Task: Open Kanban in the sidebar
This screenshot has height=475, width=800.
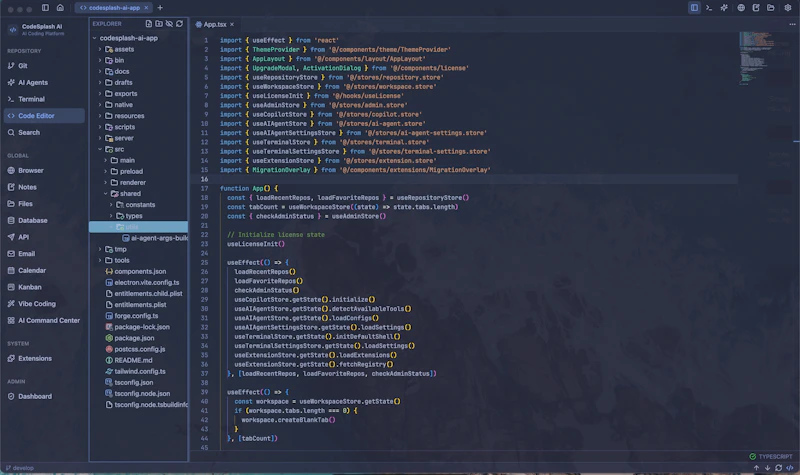Action: 44,287
